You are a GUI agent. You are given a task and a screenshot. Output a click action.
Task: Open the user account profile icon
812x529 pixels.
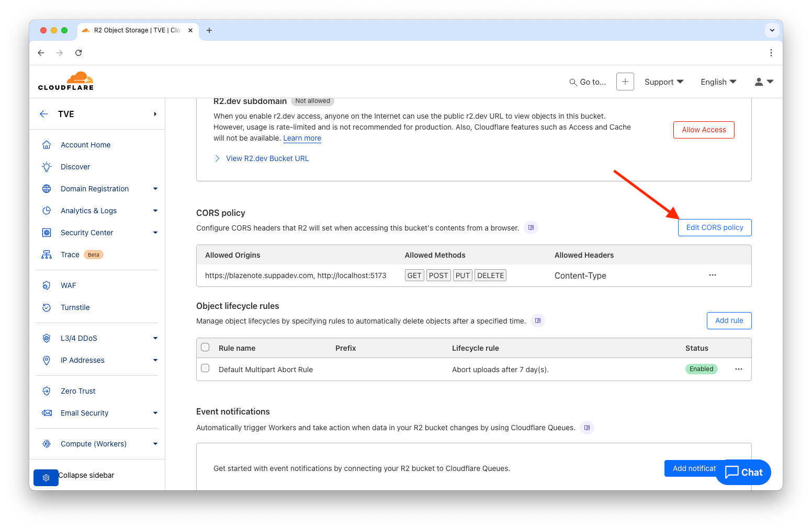point(763,82)
